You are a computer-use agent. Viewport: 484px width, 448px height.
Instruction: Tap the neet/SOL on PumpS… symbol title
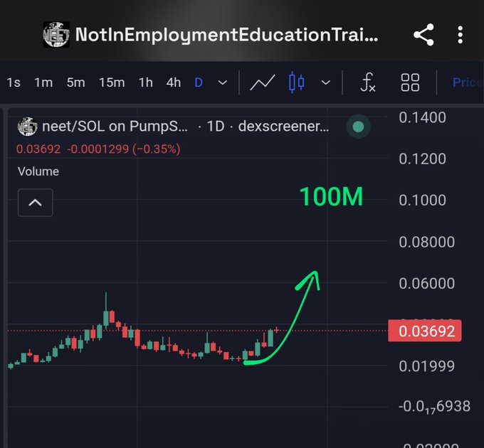click(x=115, y=126)
